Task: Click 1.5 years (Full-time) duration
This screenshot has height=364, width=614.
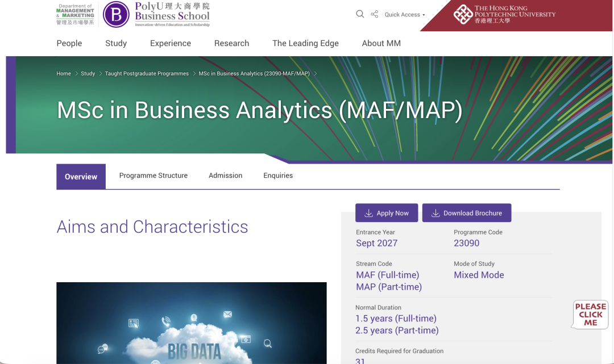Action: [396, 319]
